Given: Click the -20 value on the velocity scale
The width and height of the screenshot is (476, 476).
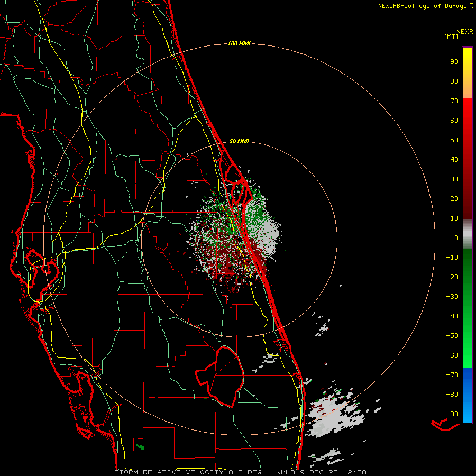Looking at the screenshot, I should [452, 277].
